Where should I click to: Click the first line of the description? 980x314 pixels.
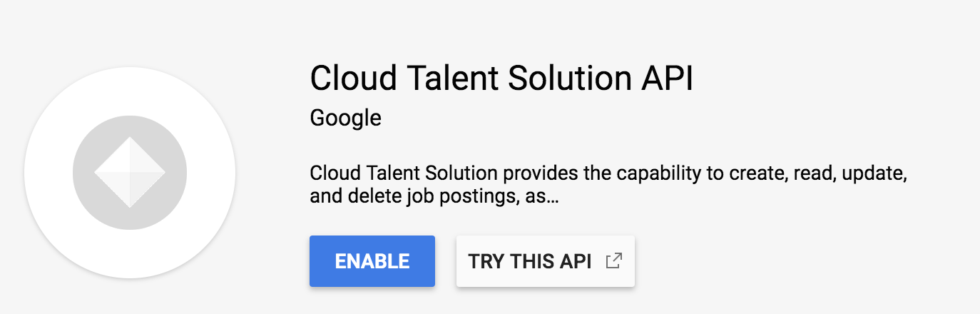(x=608, y=173)
